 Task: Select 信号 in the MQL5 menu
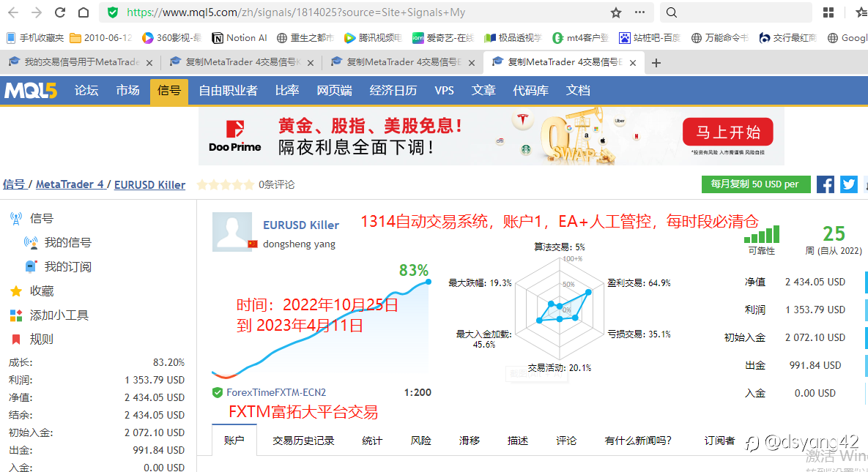pos(169,91)
